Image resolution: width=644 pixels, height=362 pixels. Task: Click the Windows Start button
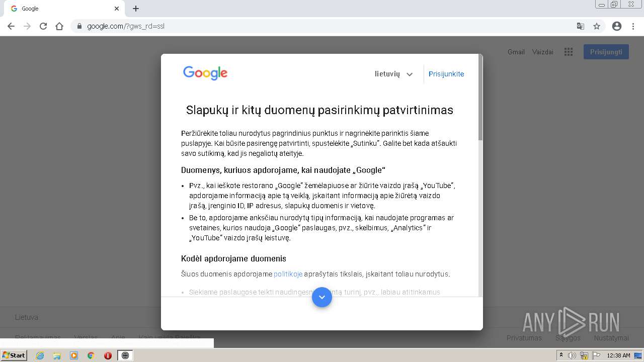coord(14,355)
